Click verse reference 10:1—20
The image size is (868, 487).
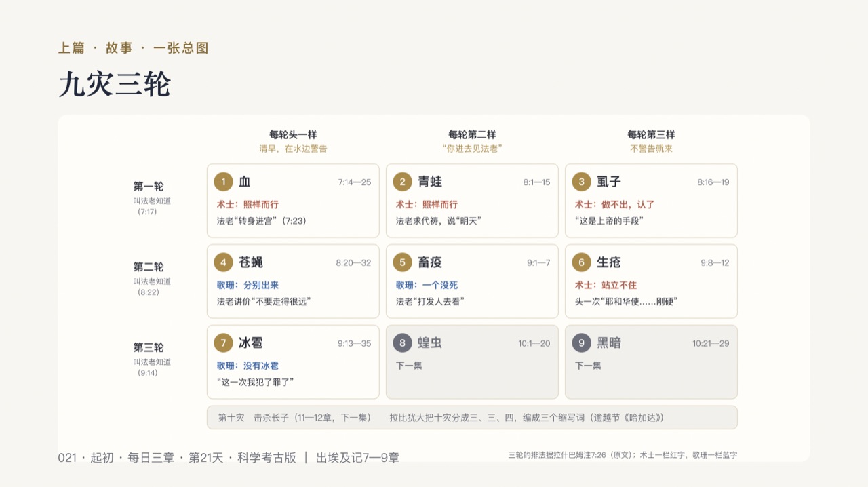click(x=534, y=344)
